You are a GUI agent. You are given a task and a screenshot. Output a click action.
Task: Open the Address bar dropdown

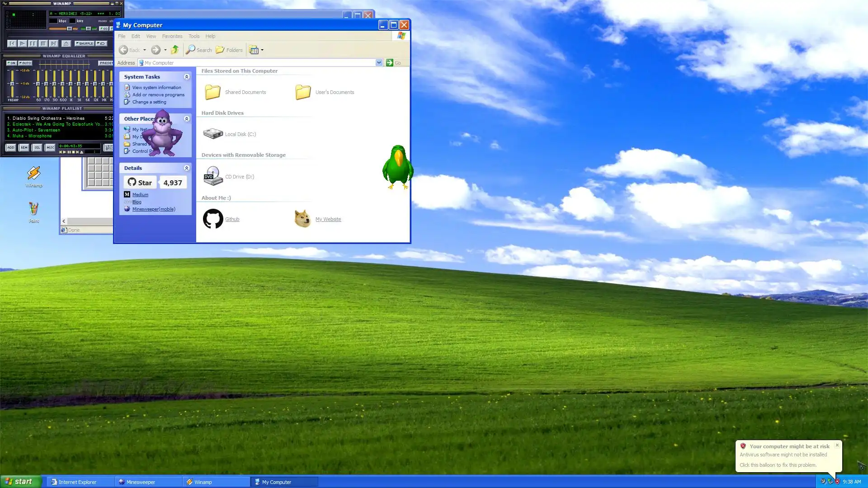379,63
